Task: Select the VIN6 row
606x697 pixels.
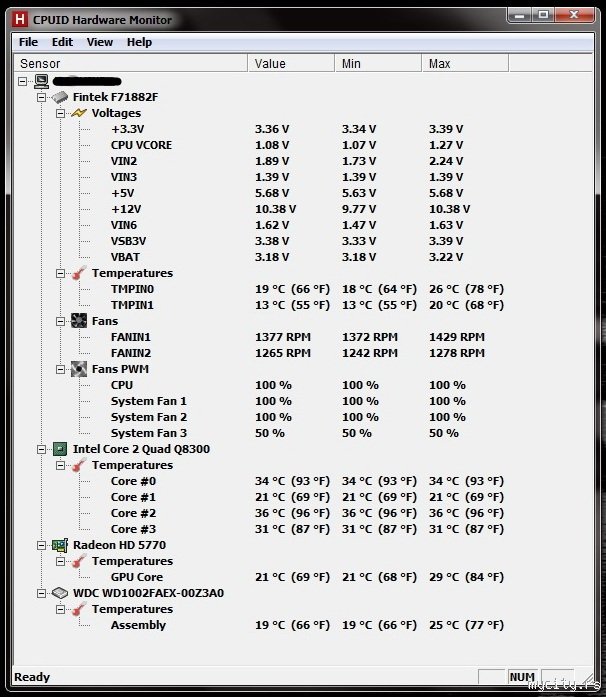Action: [124, 225]
